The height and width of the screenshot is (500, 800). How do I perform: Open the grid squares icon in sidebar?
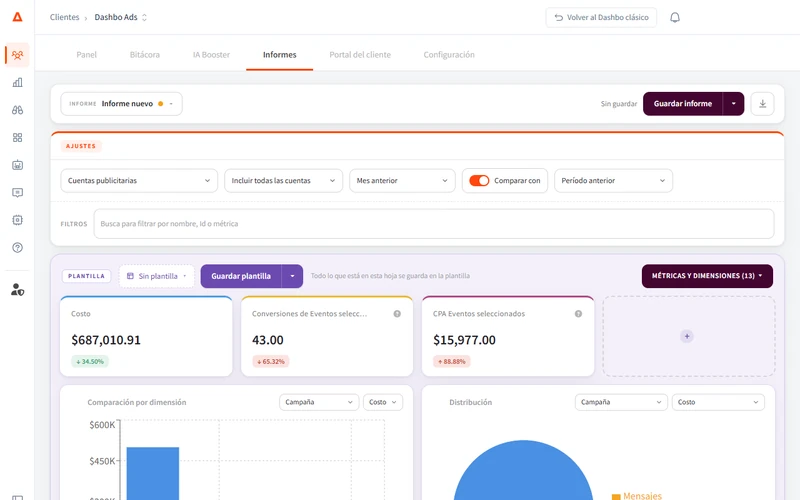[x=17, y=137]
